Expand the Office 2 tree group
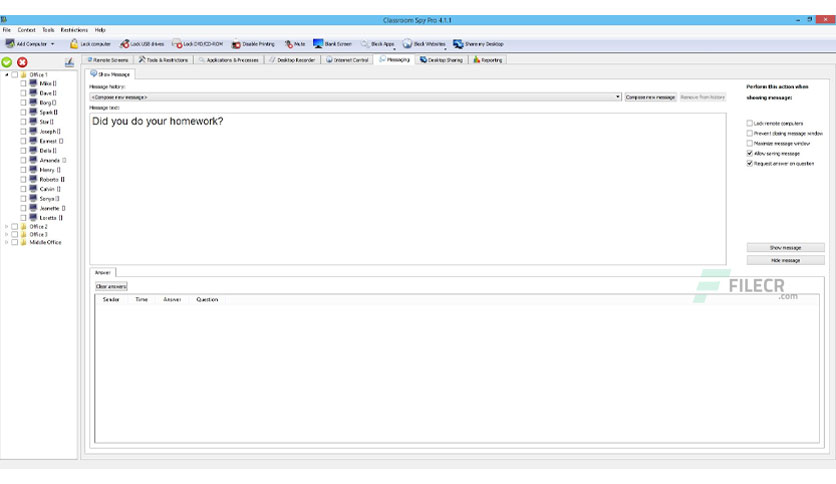Screen dimensions: 836x484 tap(6, 227)
